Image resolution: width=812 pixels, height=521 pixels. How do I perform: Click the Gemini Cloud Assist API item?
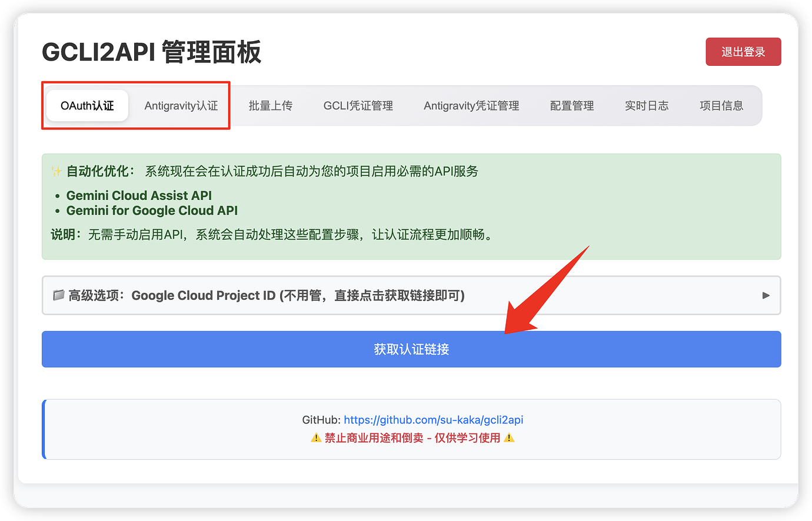(139, 195)
